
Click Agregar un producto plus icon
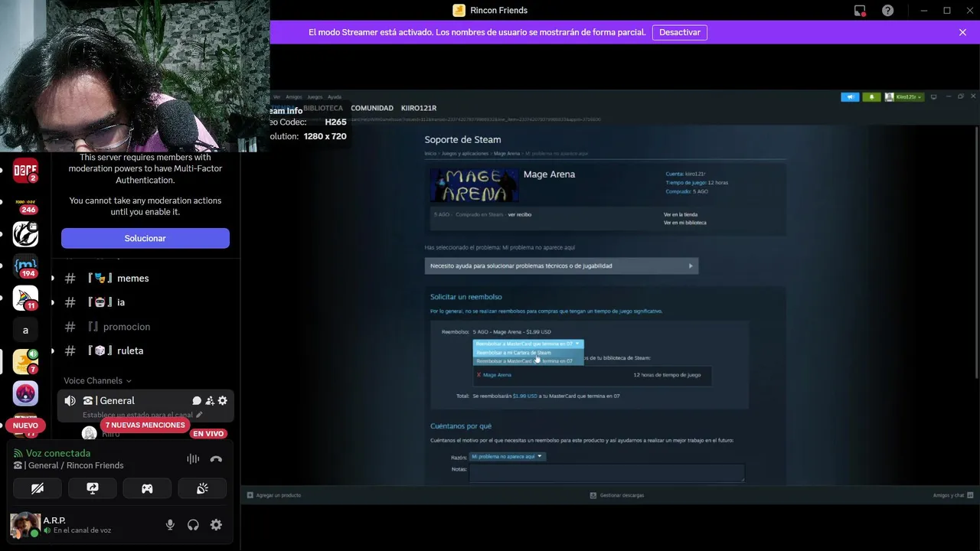pos(250,495)
